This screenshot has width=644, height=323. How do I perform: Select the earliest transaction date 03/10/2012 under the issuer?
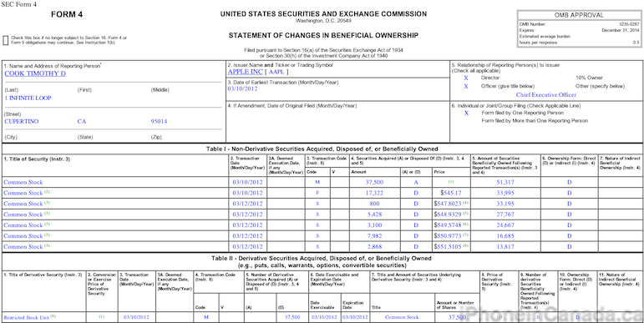242,88
